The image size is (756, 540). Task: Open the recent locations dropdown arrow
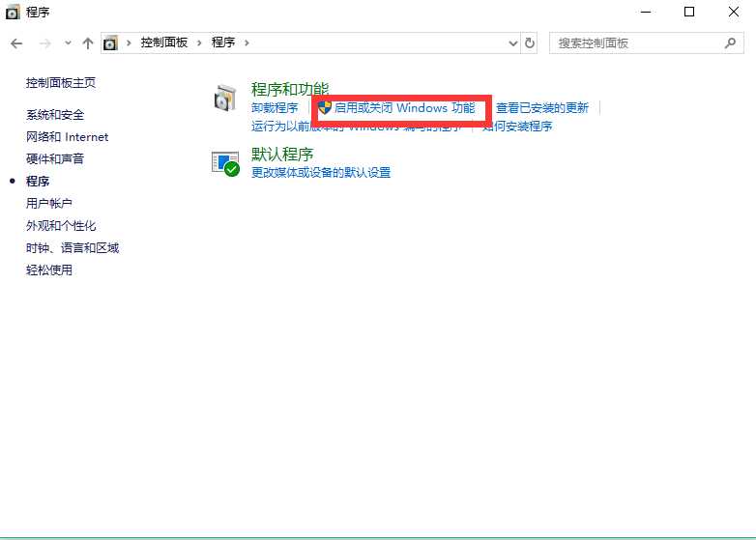[x=68, y=43]
